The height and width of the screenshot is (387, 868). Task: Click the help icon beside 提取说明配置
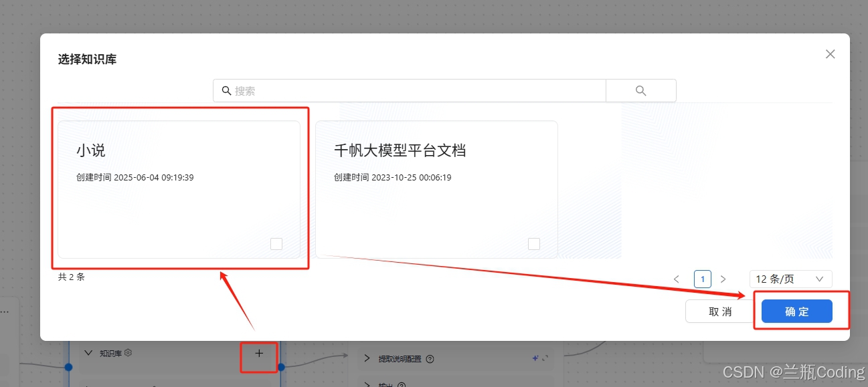(430, 358)
